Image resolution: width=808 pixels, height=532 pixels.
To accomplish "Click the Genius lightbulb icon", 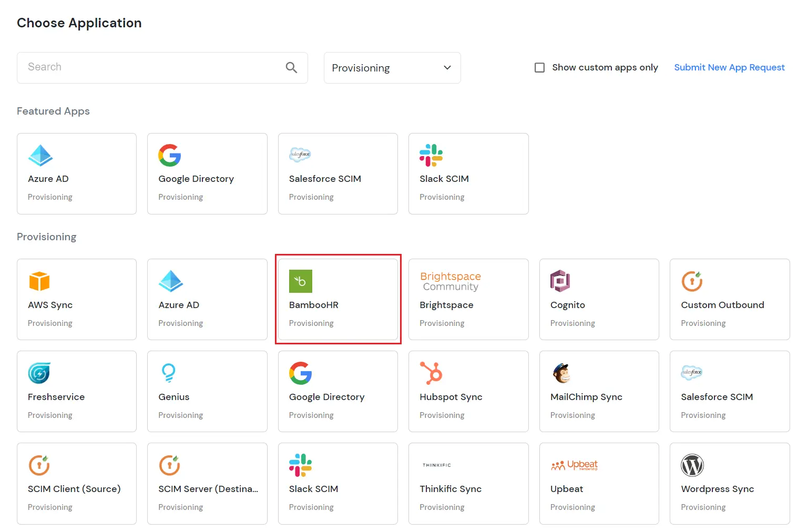I will click(x=168, y=373).
